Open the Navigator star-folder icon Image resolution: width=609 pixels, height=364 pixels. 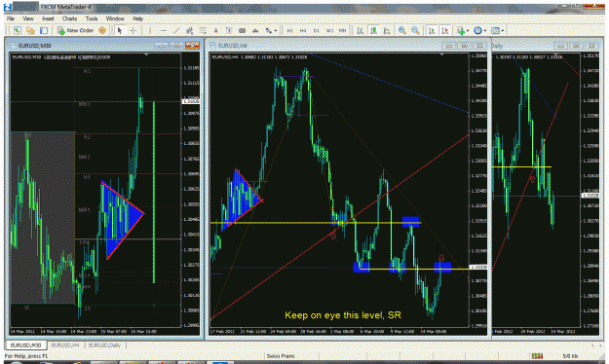pyautogui.click(x=30, y=30)
